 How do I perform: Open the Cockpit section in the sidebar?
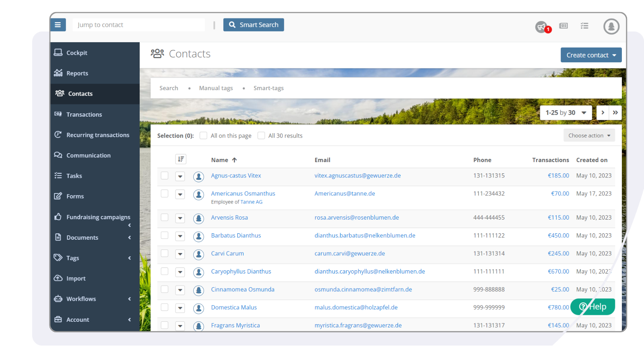point(76,52)
